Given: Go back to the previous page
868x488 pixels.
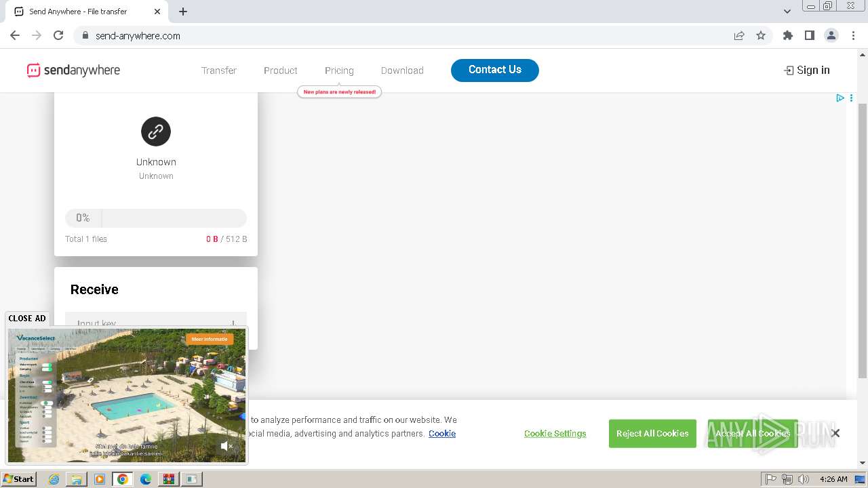Looking at the screenshot, I should point(15,35).
